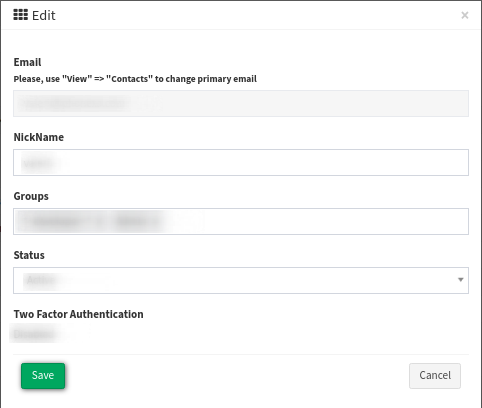Click the Edit dialog title text
Viewport: 482px width, 408px height.
pyautogui.click(x=44, y=15)
